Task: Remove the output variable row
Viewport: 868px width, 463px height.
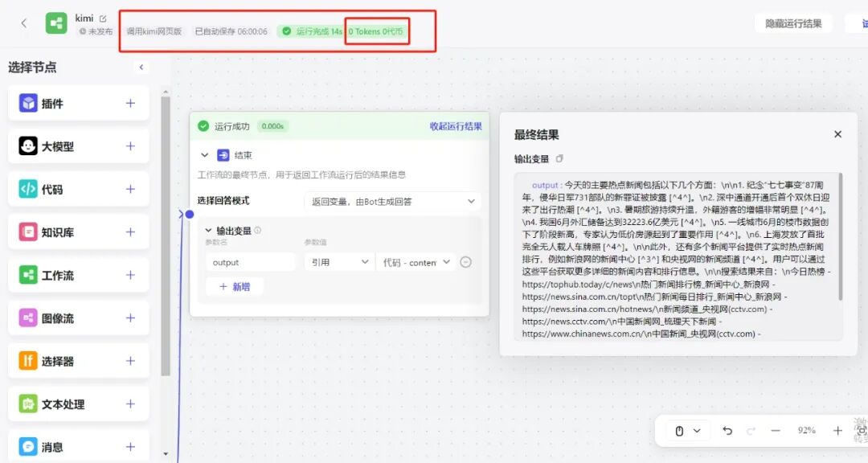Action: (x=466, y=262)
